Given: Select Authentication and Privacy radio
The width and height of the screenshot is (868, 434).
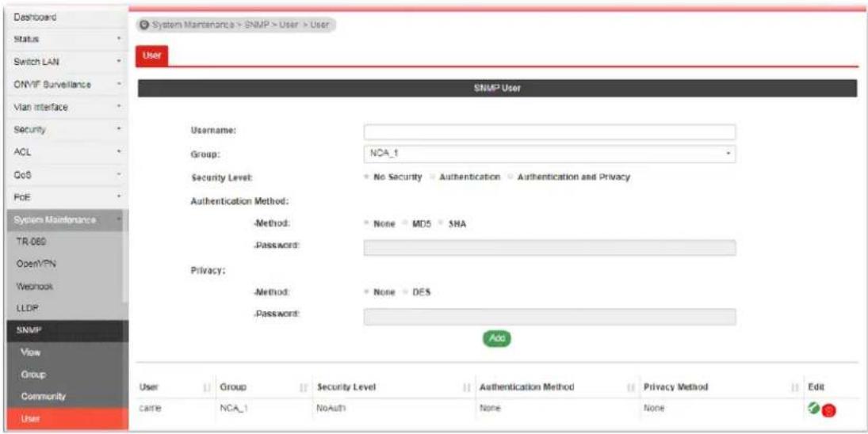Looking at the screenshot, I should [x=510, y=177].
